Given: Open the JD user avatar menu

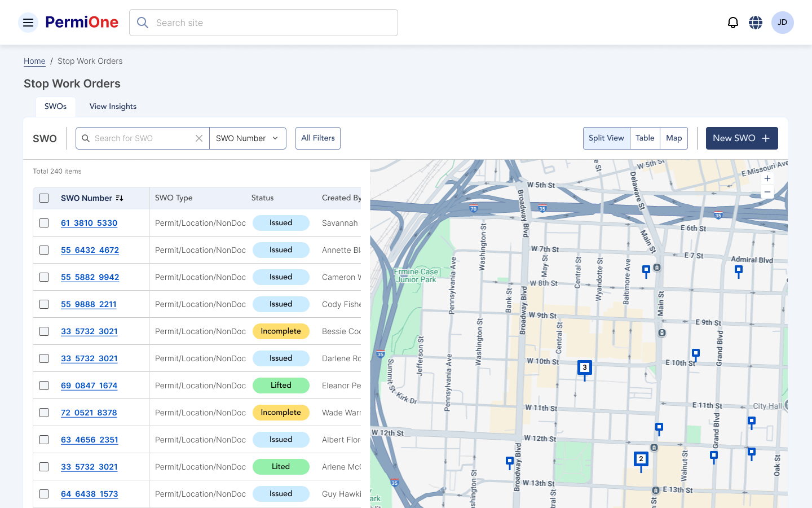Looking at the screenshot, I should pyautogui.click(x=782, y=23).
